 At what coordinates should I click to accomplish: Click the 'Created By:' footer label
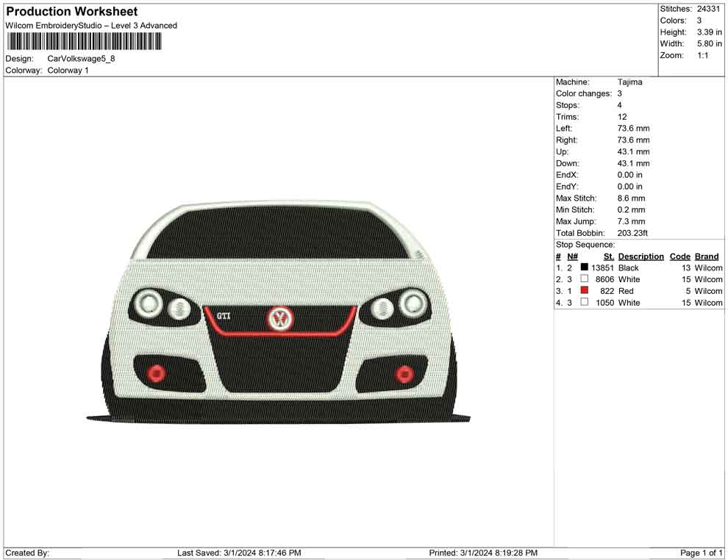(27, 553)
